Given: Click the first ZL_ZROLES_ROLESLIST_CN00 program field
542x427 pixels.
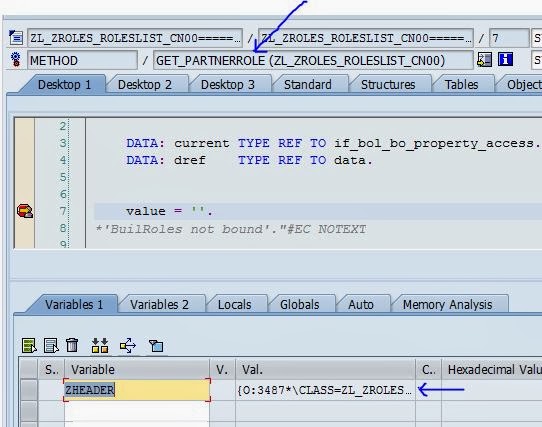Looking at the screenshot, I should (x=135, y=38).
